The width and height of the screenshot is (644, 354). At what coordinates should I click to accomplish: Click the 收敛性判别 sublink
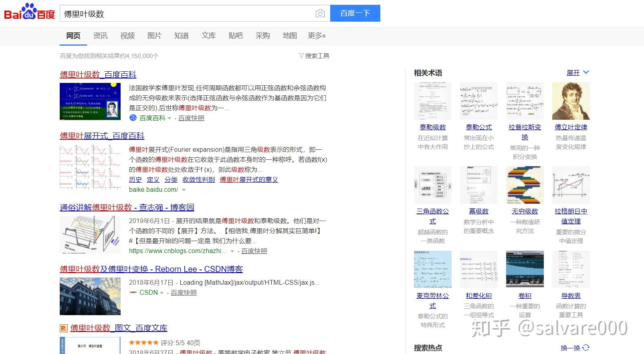coord(198,180)
